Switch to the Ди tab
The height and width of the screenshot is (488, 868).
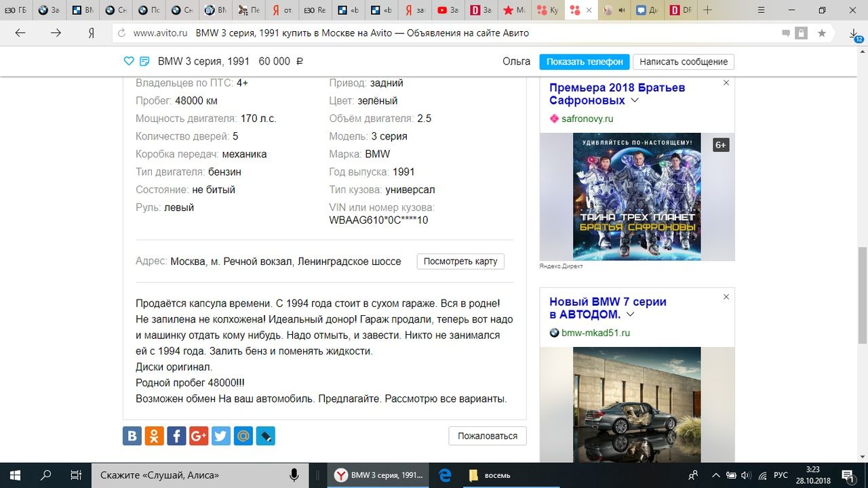(x=648, y=10)
